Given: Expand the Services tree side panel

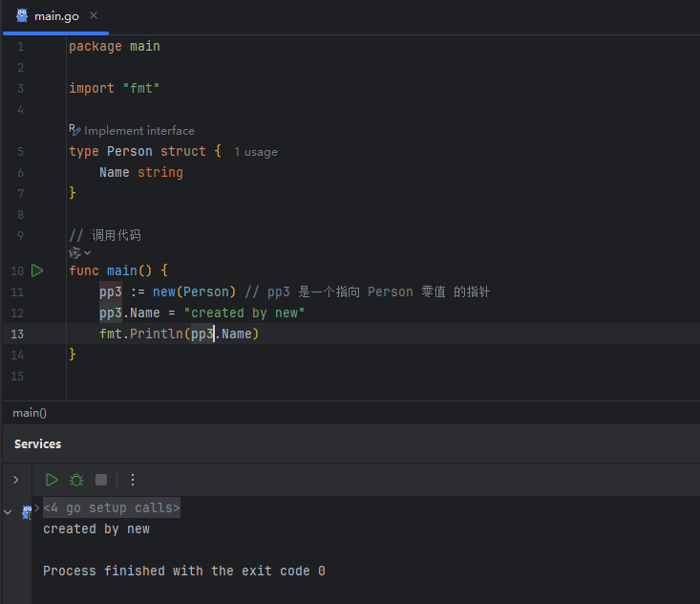Looking at the screenshot, I should tap(16, 480).
